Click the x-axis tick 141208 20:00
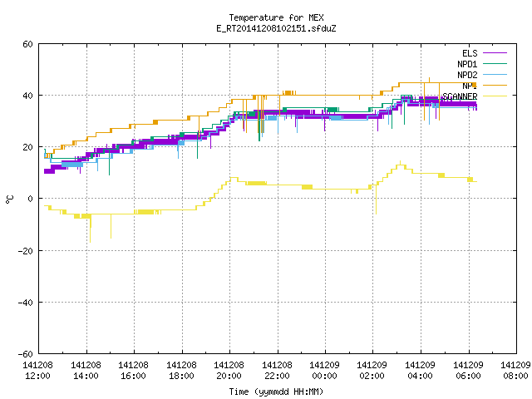532x399 pixels. [229, 371]
